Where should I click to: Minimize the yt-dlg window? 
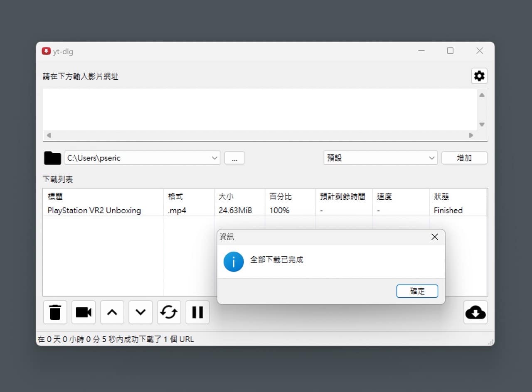421,51
